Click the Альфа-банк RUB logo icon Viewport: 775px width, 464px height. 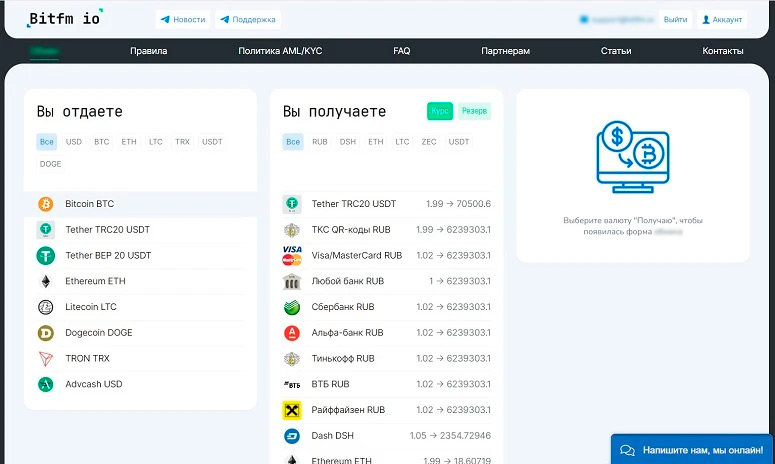[x=292, y=333]
